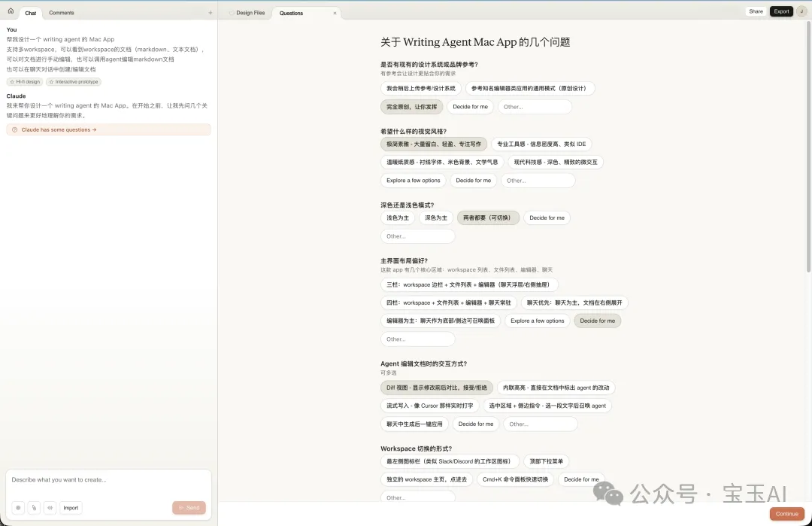812x526 pixels.
Task: Toggle the 两者都要（可切换）mode chip
Action: [x=487, y=217]
